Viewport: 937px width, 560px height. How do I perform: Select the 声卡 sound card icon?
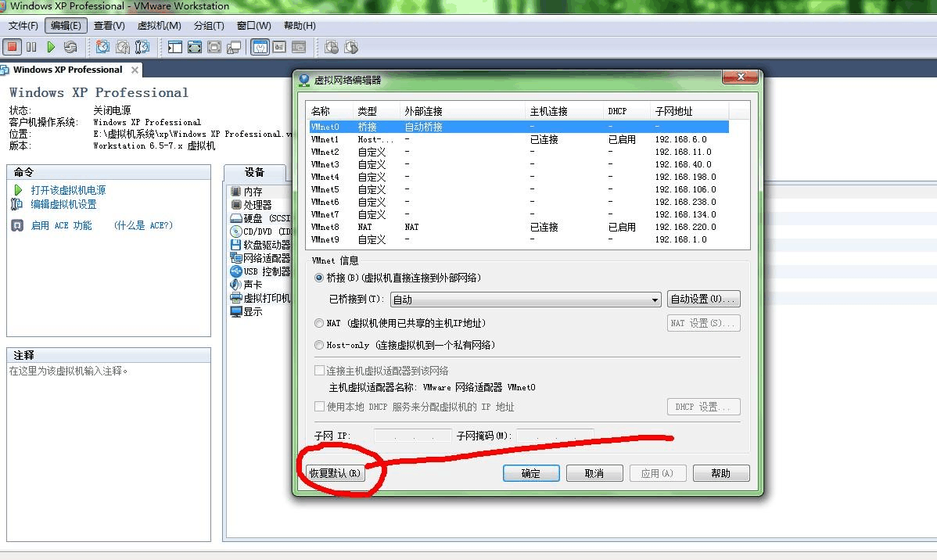(x=236, y=285)
